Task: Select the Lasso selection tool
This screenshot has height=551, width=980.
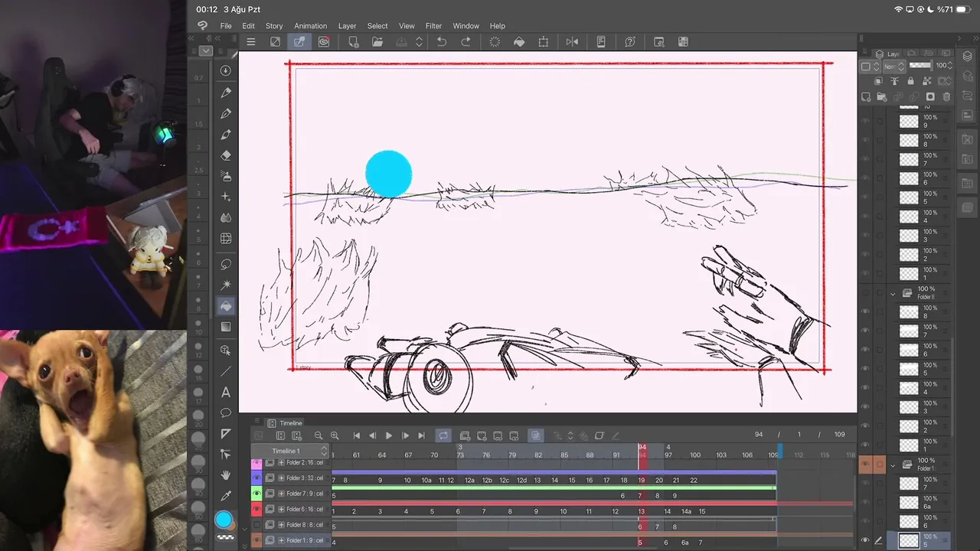Action: tap(226, 264)
